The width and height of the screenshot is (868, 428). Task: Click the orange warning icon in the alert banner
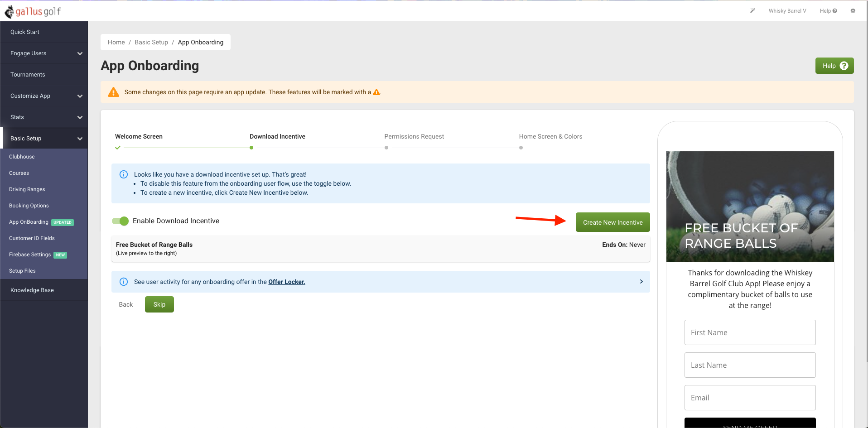[x=113, y=92]
